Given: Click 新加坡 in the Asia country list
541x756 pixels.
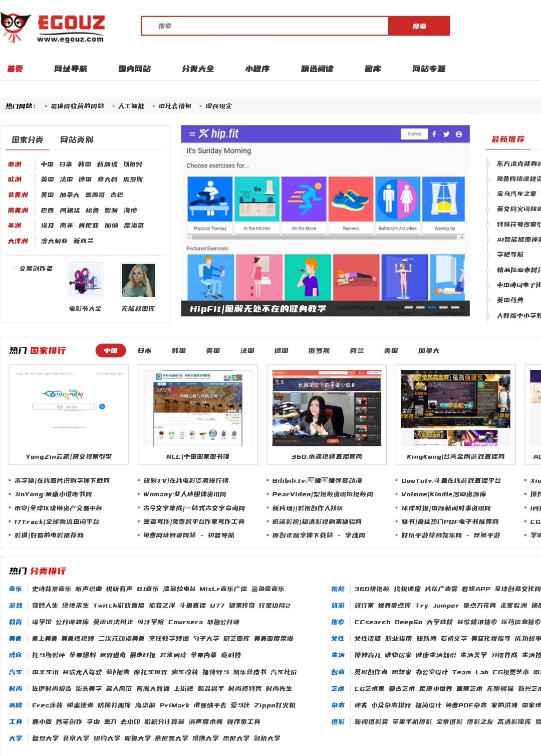Looking at the screenshot, I should (x=107, y=164).
